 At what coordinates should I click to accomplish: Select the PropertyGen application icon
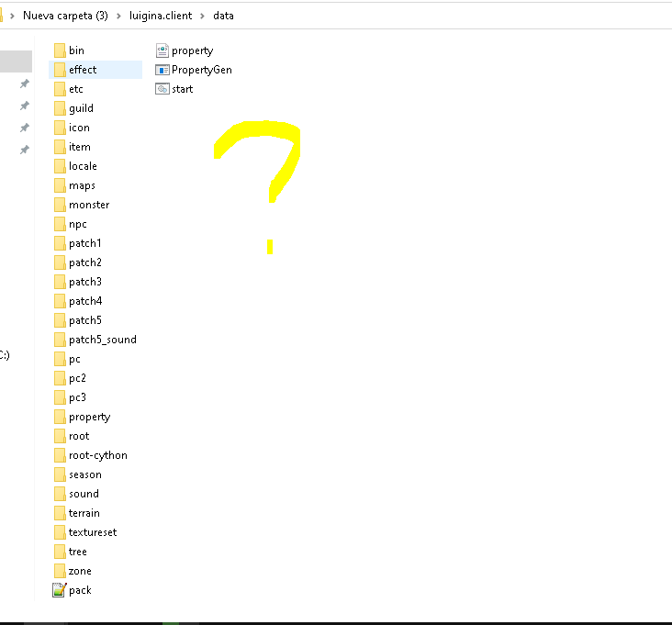coord(162,70)
